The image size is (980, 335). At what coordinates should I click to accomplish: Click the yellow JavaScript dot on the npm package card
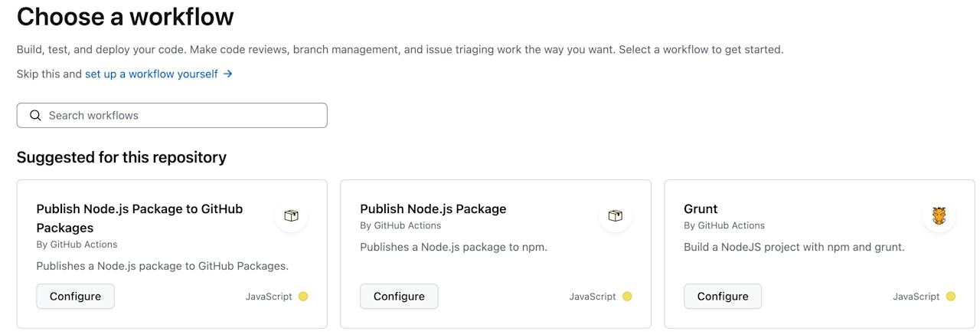coord(627,297)
